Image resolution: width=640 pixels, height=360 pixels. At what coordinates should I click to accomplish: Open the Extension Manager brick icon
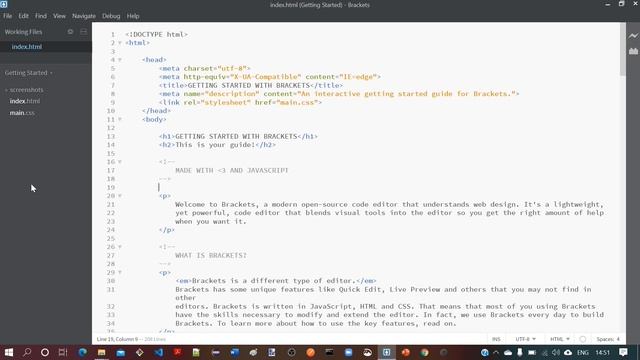[x=633, y=51]
